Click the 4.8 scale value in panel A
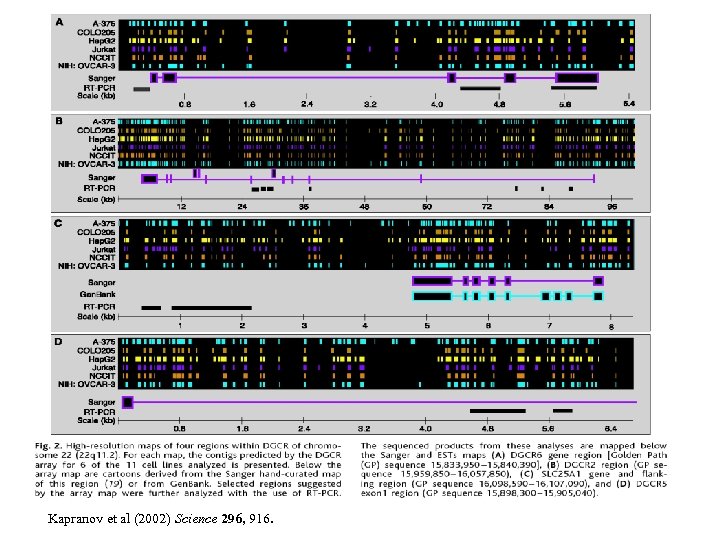This screenshot has height=540, width=720. point(500,104)
